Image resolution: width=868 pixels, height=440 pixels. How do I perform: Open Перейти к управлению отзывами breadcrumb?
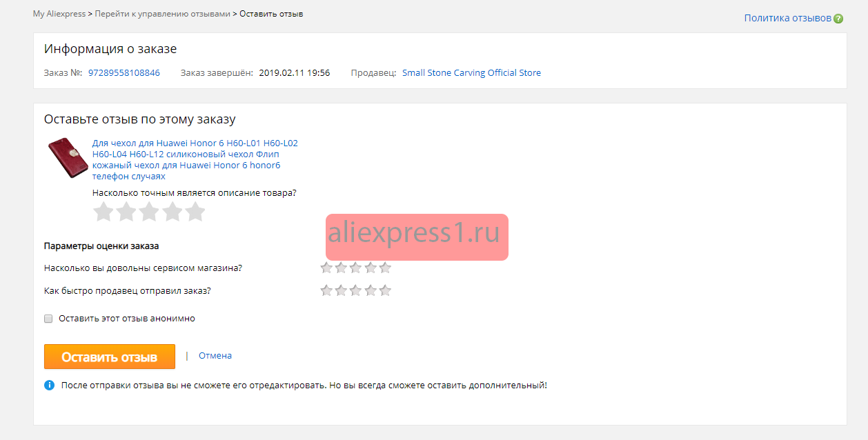click(162, 14)
